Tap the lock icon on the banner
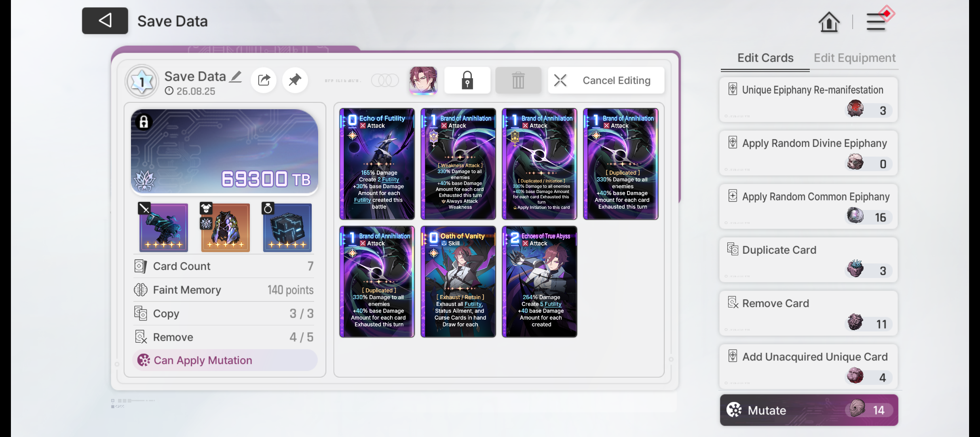The image size is (980, 437). coord(144,122)
